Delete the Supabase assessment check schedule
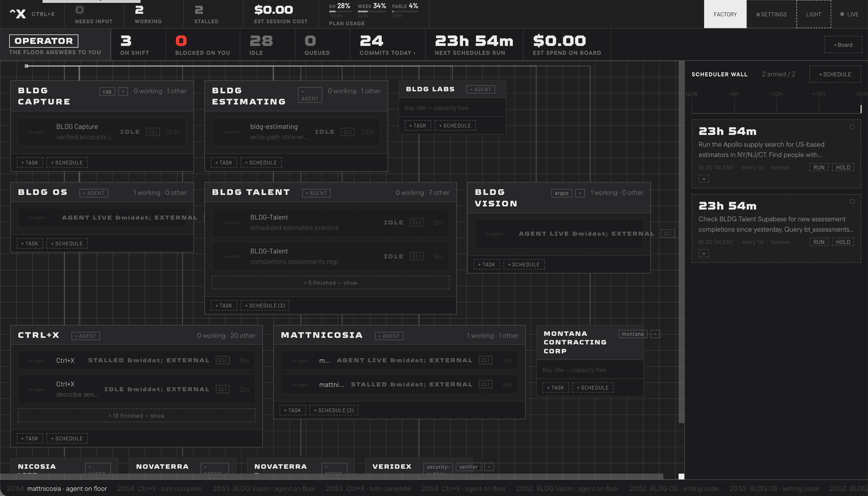This screenshot has width=868, height=496. tap(704, 253)
